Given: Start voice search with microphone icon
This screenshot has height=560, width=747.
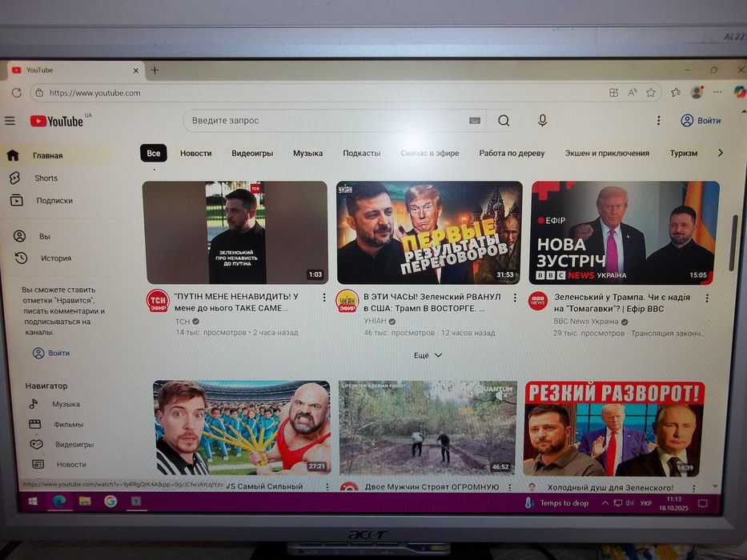Looking at the screenshot, I should point(542,121).
